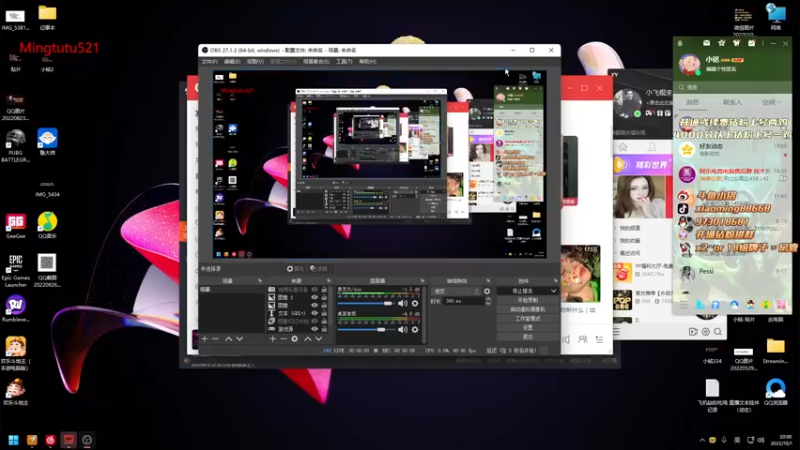Move source up in Sources panel
The width and height of the screenshot is (800, 450).
[308, 339]
